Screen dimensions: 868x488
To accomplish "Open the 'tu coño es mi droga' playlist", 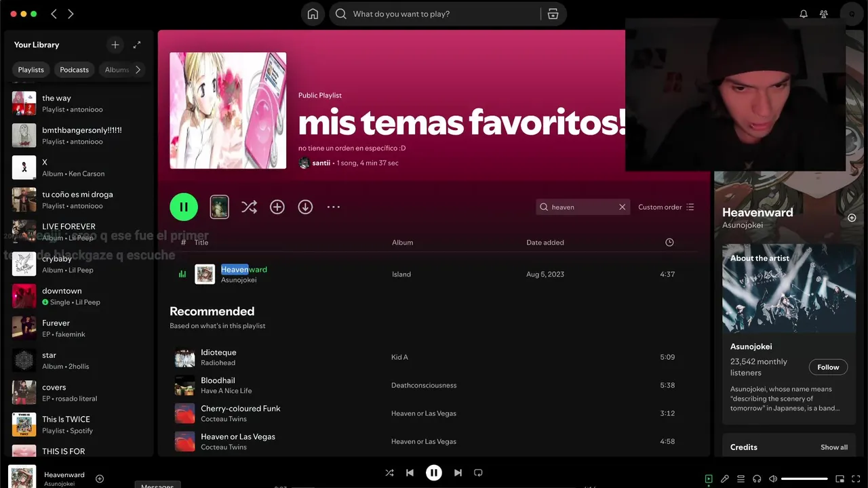I will point(79,200).
